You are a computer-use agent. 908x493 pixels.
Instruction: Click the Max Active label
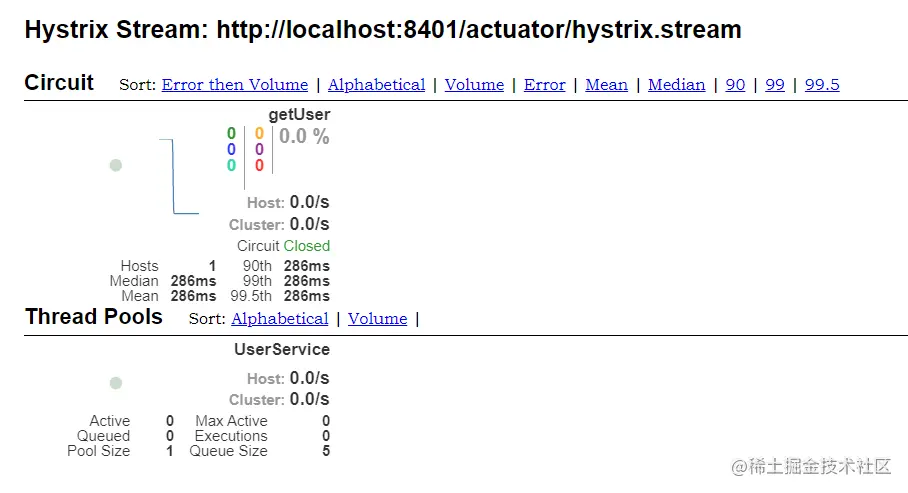point(232,421)
